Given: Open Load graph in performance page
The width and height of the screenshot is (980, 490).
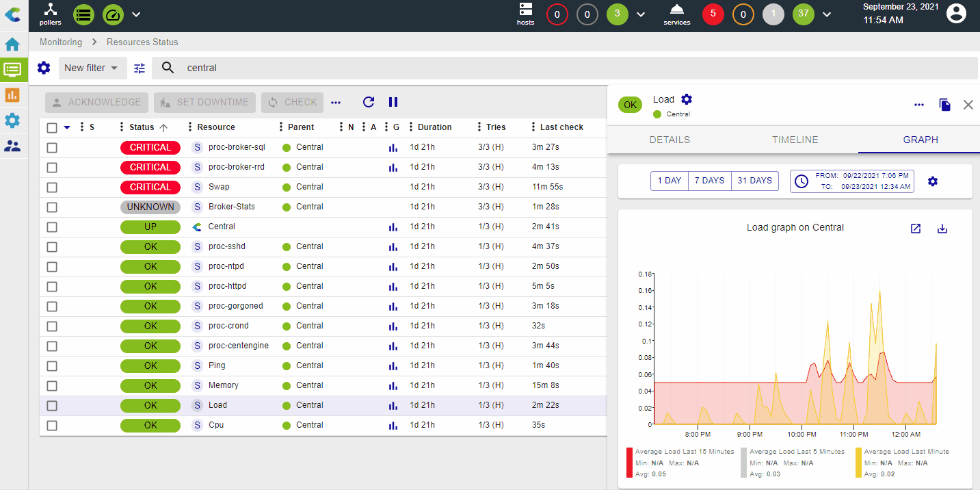Looking at the screenshot, I should pos(916,229).
